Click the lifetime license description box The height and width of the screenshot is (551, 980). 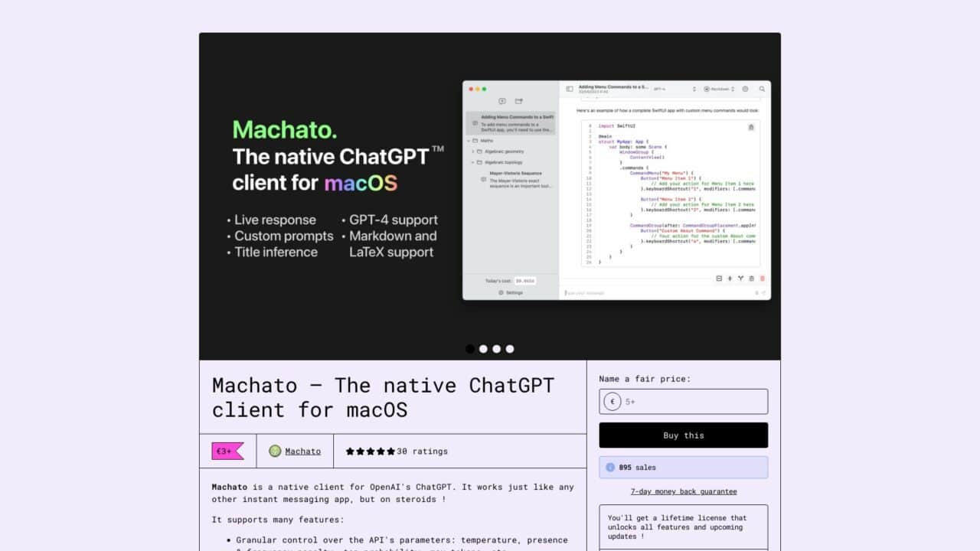[x=683, y=527]
